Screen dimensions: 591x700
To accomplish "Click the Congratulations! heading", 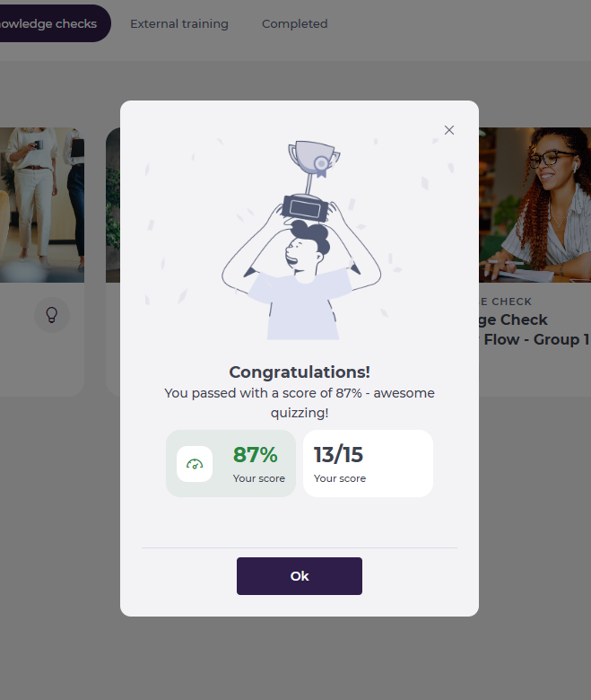I will (x=300, y=372).
